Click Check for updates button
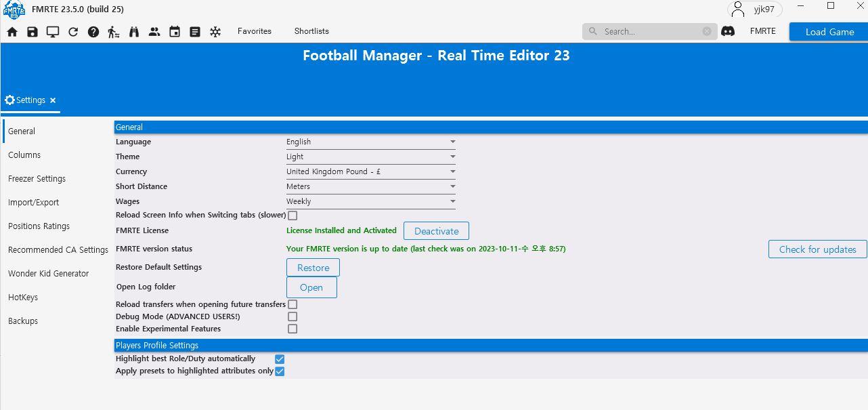 point(817,249)
